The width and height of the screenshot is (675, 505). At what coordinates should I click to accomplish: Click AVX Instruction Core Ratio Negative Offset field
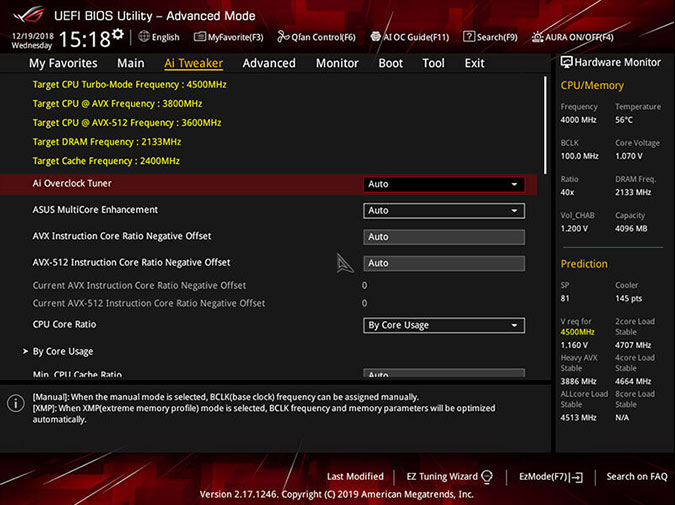tap(444, 237)
